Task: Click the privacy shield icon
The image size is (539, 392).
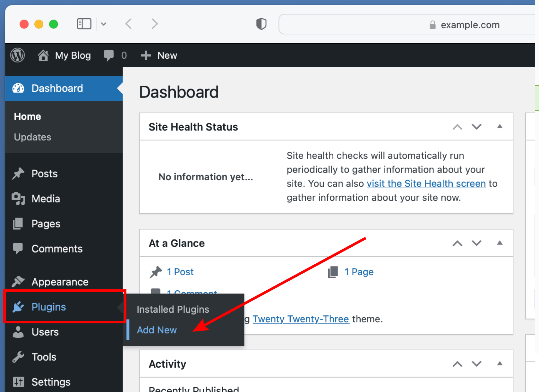Action: 261,24
